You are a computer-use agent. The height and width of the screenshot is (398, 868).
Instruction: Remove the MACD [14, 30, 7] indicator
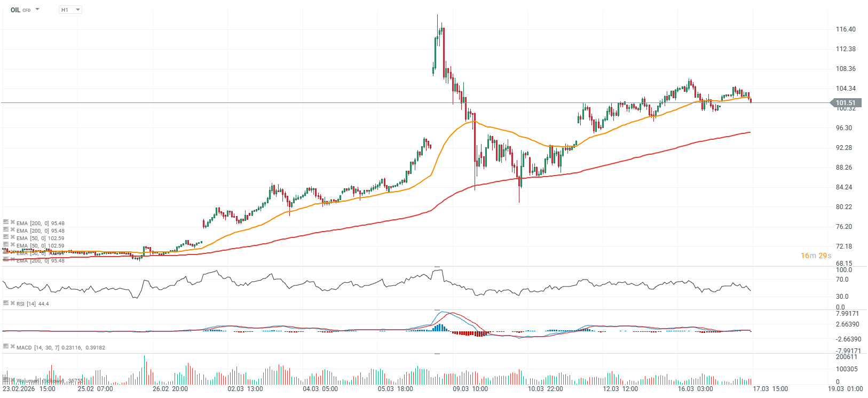click(12, 347)
